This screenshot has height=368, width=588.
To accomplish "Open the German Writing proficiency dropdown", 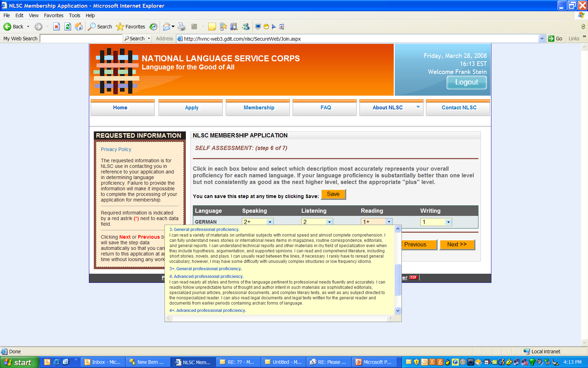I will (x=448, y=222).
